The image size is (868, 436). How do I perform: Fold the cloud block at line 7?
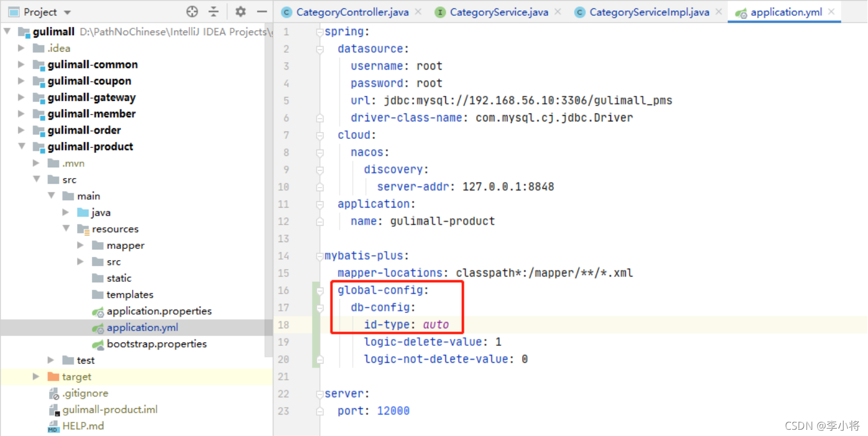320,135
